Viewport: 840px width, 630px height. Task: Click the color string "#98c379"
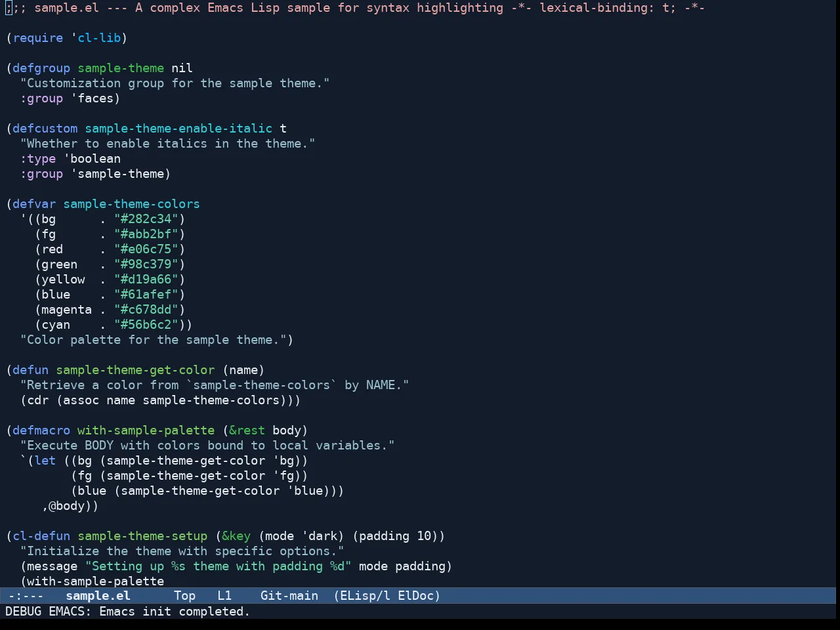(146, 264)
